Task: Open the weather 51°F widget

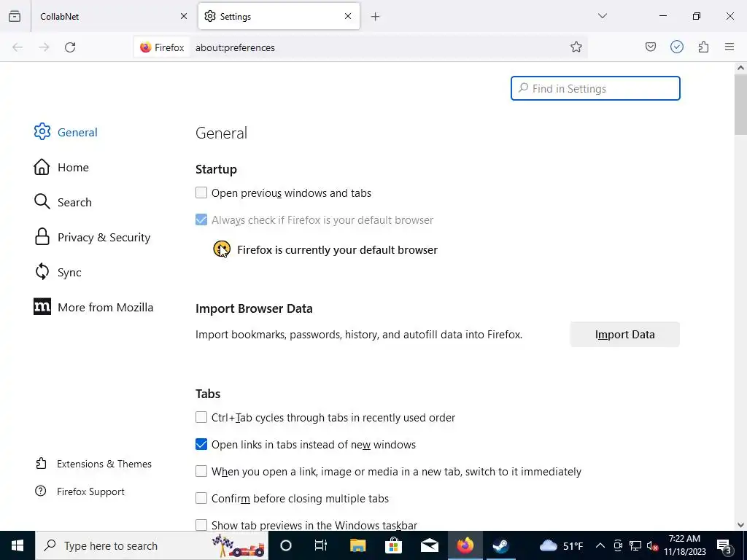Action: [561, 545]
